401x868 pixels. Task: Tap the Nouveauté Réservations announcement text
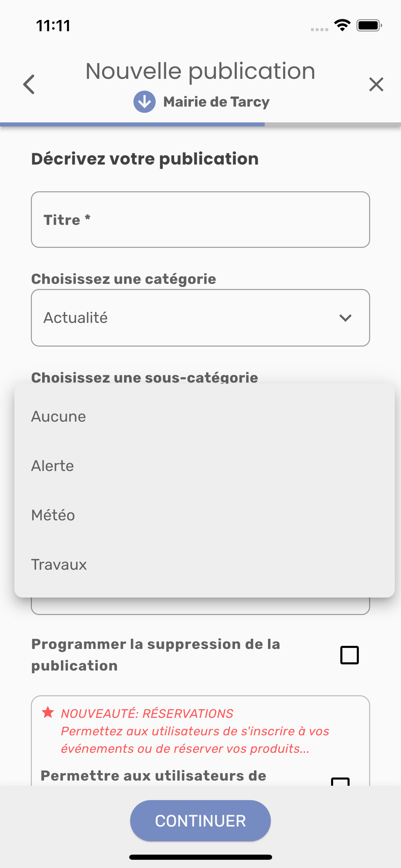195,731
